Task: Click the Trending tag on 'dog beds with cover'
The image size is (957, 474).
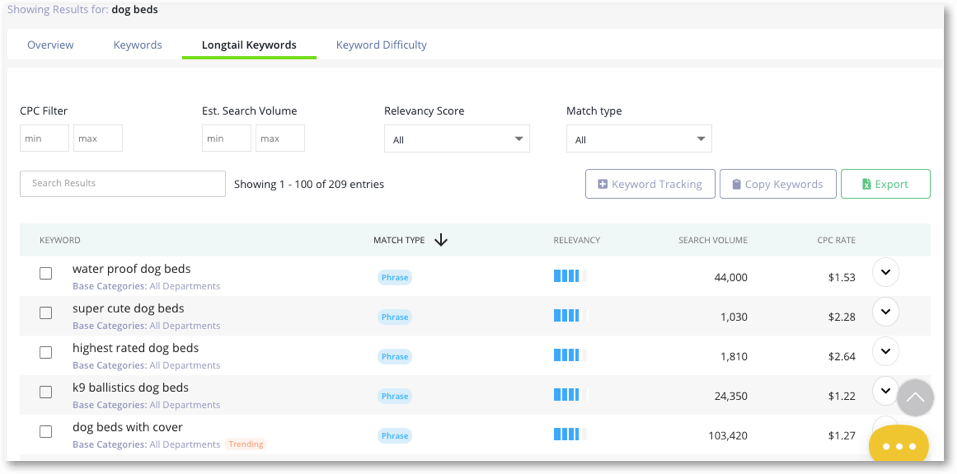Action: pyautogui.click(x=246, y=444)
